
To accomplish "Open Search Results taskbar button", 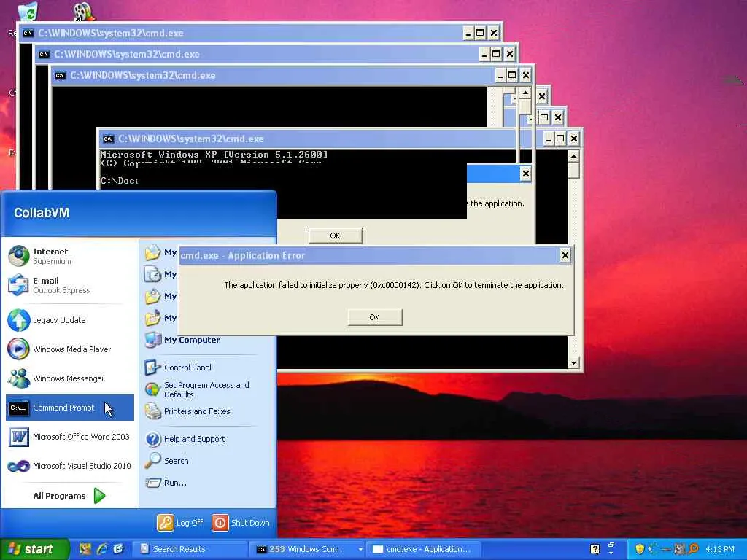I will [190, 549].
